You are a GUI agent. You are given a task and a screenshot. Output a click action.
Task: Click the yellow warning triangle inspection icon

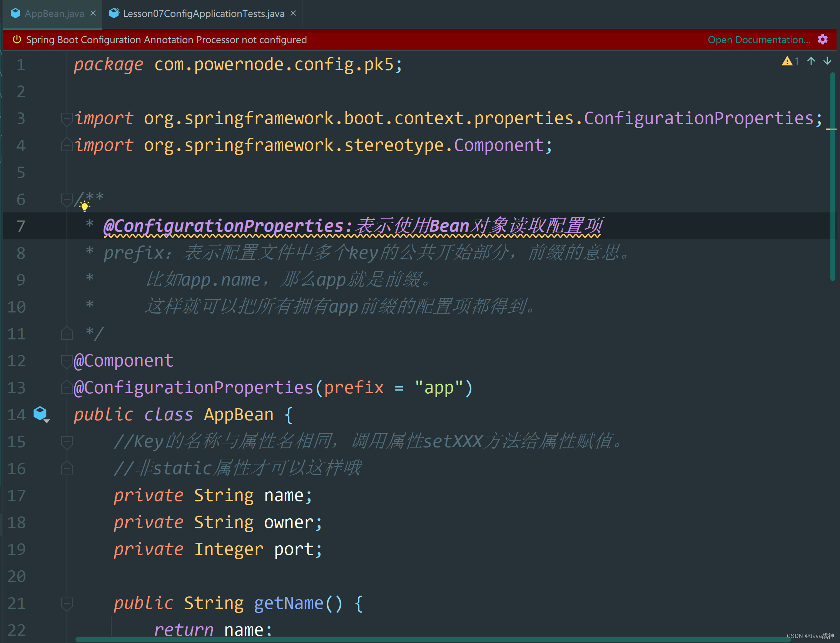point(787,61)
